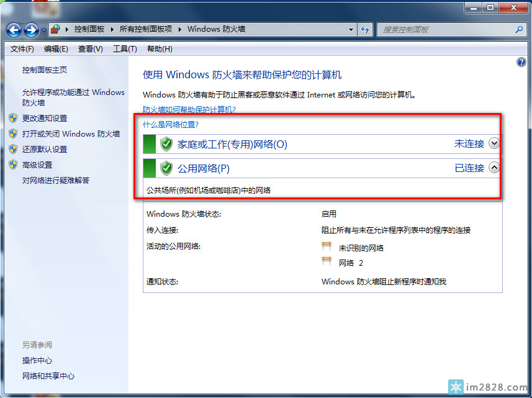
Task: Open Help via the blue question mark icon
Action: (x=520, y=62)
